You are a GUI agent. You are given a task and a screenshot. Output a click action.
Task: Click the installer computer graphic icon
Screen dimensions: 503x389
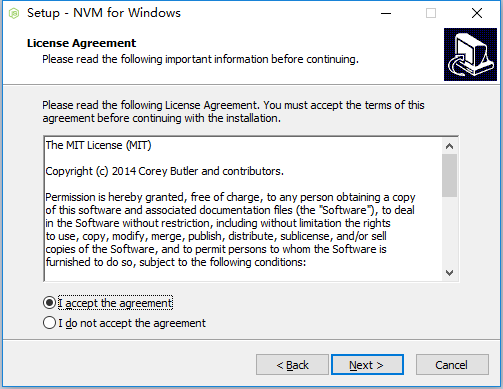click(470, 54)
